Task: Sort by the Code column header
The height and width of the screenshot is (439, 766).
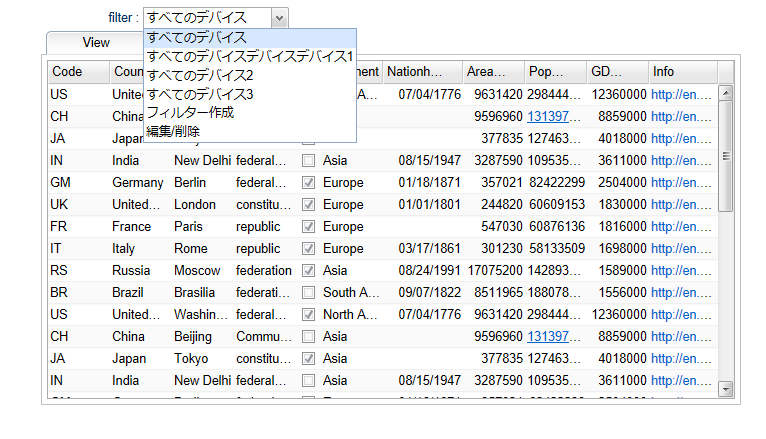Action: click(78, 72)
